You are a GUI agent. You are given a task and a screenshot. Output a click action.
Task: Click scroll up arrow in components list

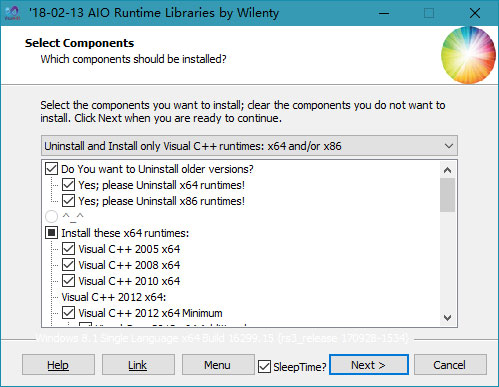[447, 170]
